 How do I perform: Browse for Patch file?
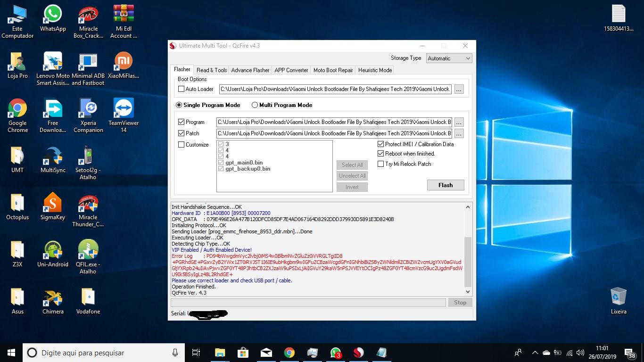(x=459, y=133)
